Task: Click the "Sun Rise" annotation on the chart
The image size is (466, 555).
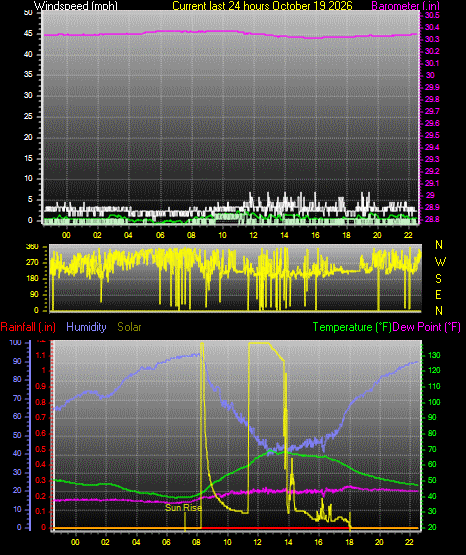Action: [183, 508]
